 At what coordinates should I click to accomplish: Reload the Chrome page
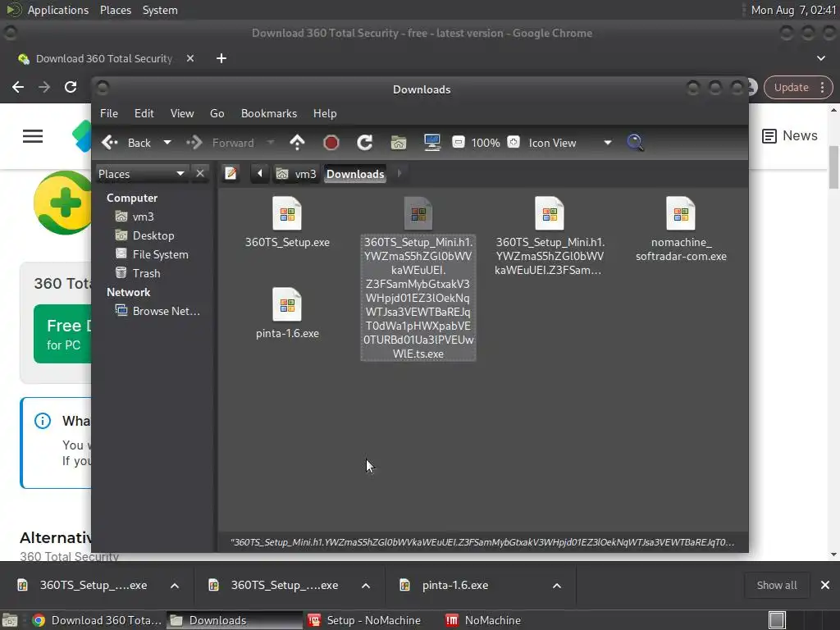(71, 87)
